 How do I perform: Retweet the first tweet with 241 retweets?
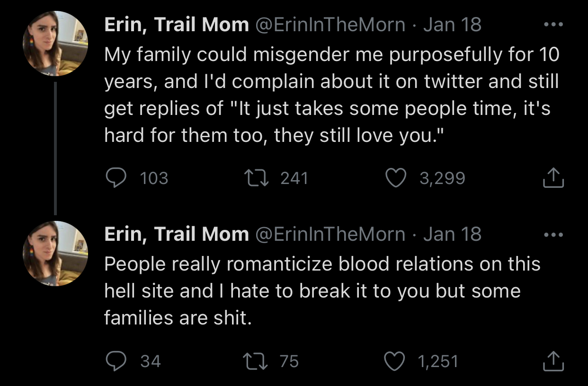click(x=255, y=178)
